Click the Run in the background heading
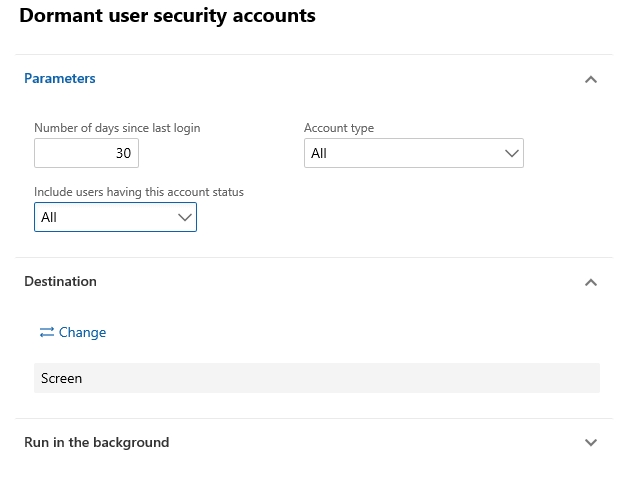635x481 pixels. pyautogui.click(x=96, y=442)
